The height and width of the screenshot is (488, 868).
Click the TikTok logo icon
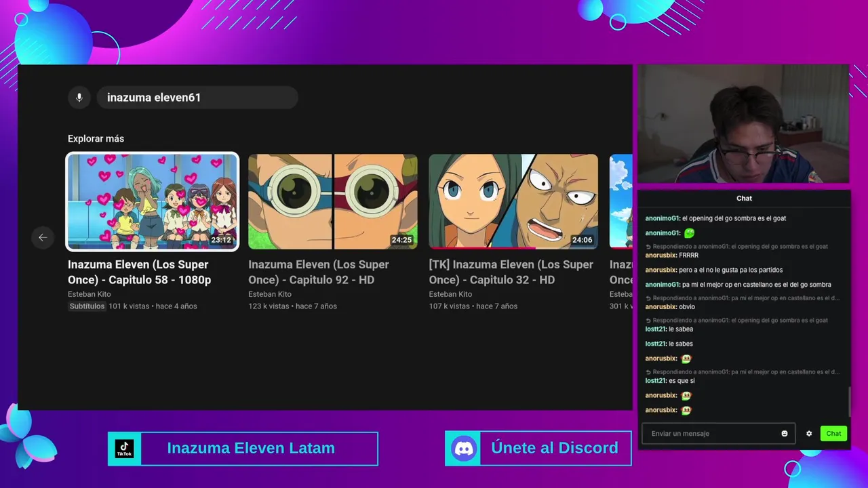(124, 449)
